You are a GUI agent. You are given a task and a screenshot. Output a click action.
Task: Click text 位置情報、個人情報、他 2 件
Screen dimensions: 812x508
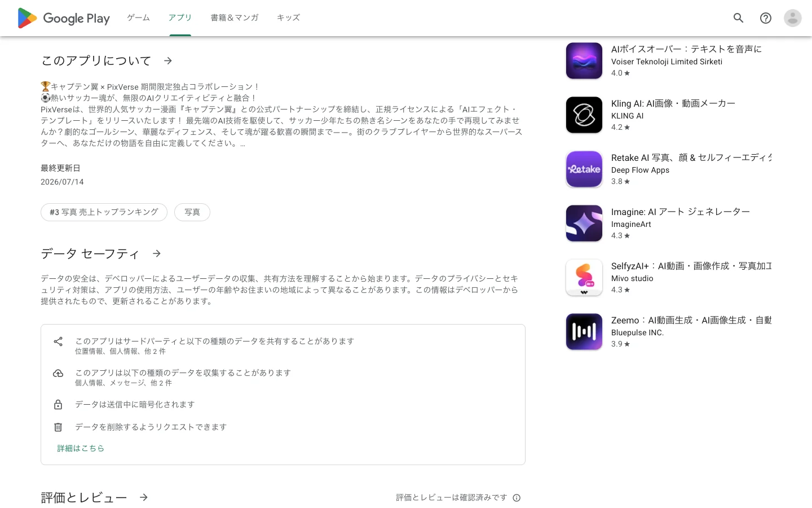[120, 351]
